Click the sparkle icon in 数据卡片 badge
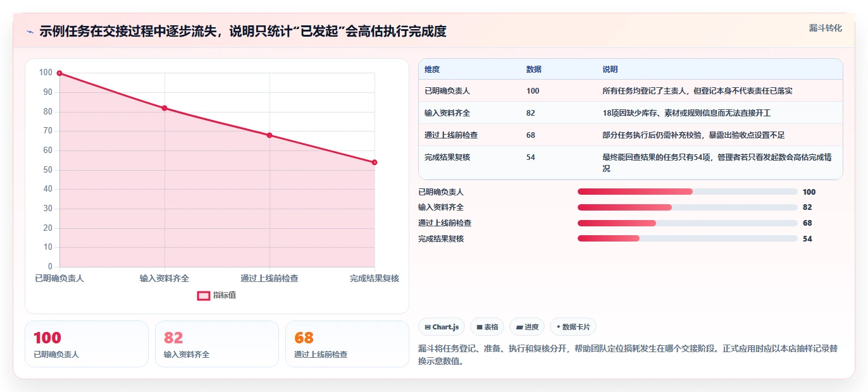Image resolution: width=868 pixels, height=392 pixels. 558,328
